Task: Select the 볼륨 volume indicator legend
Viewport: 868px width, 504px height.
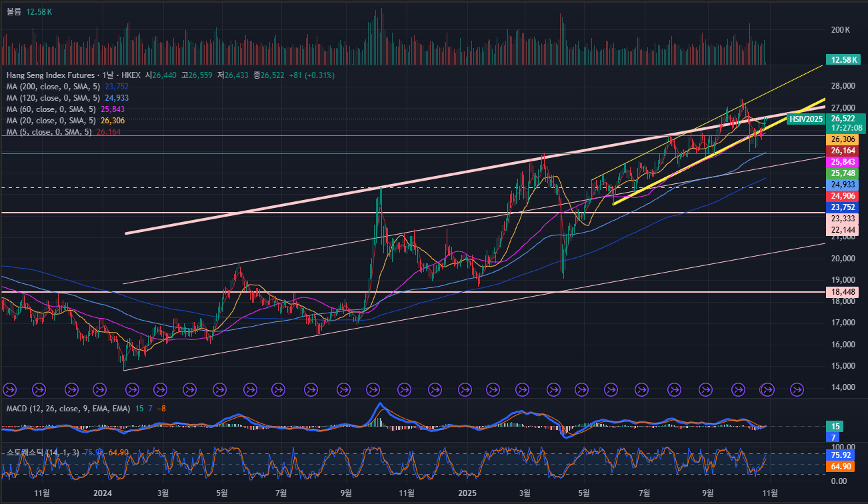Action: [14, 12]
